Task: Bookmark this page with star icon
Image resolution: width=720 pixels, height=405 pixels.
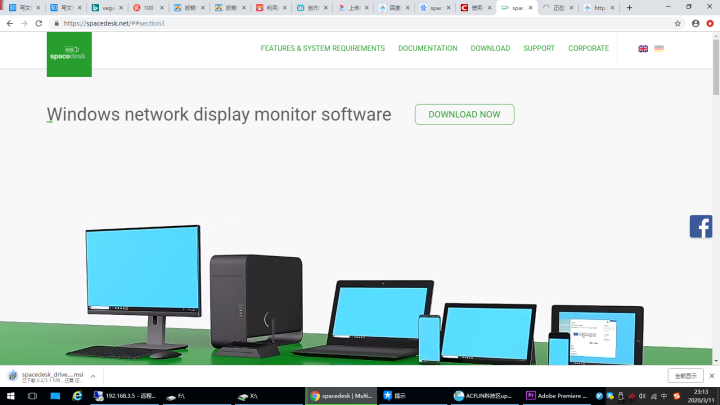Action: coord(677,23)
